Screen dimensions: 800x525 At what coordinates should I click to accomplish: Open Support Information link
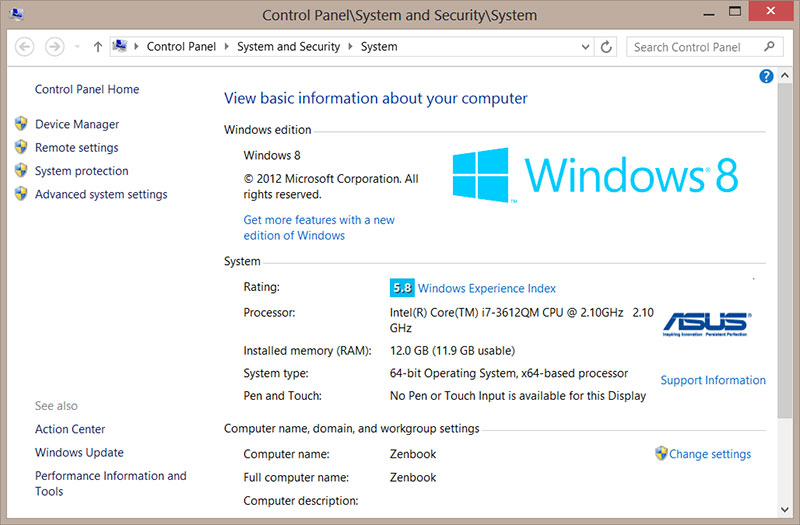[713, 380]
